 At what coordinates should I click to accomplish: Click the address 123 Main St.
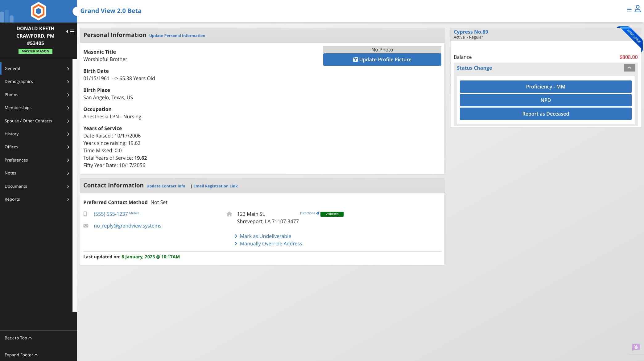[x=251, y=214]
